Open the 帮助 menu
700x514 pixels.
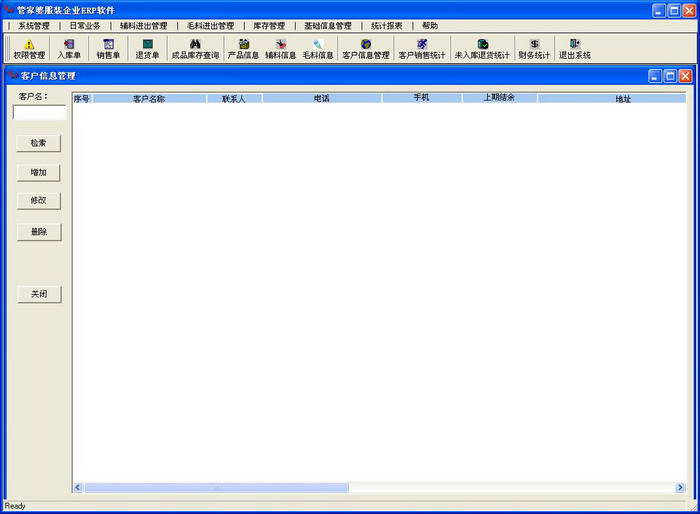(430, 26)
